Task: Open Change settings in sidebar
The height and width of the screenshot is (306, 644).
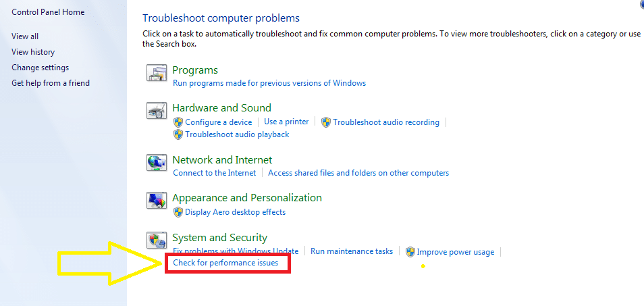Action: (40, 68)
